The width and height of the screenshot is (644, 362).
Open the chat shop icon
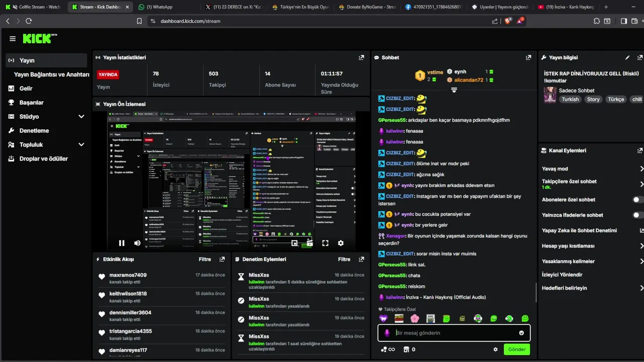pyautogui.click(x=407, y=349)
